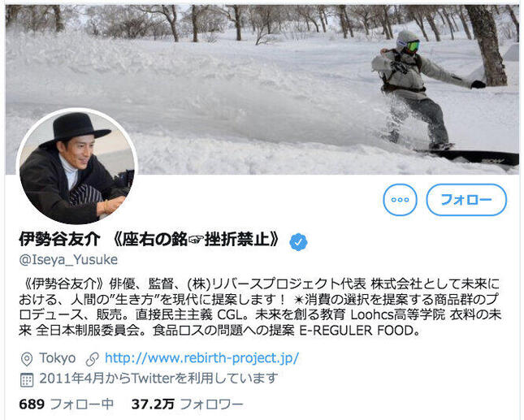Screen dimensions: 524x420
Task: Click the Tokyo location text
Action: [58, 358]
